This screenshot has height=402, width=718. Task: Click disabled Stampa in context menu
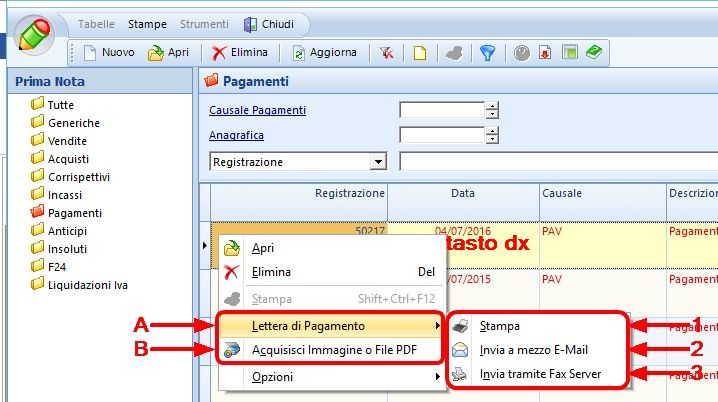(332, 299)
